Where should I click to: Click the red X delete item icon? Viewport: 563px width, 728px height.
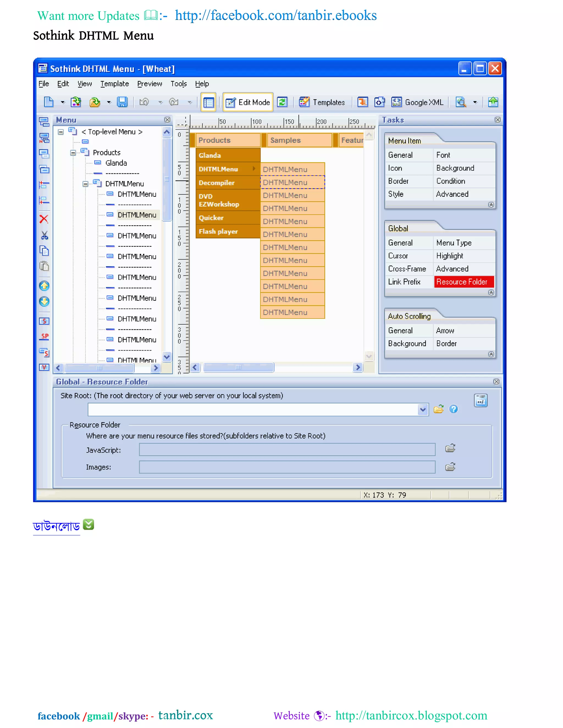(44, 219)
